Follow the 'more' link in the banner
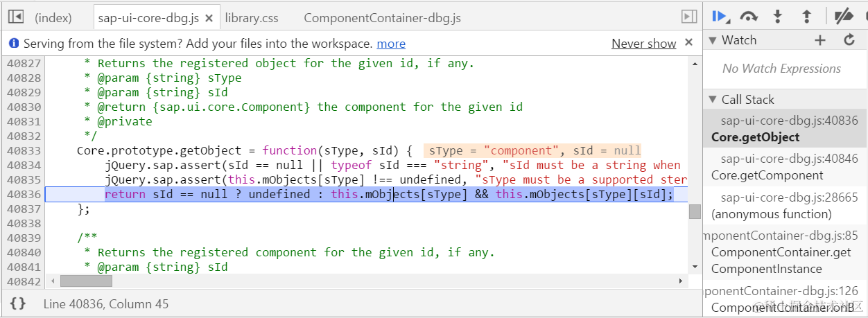The width and height of the screenshot is (868, 318). pyautogui.click(x=391, y=44)
